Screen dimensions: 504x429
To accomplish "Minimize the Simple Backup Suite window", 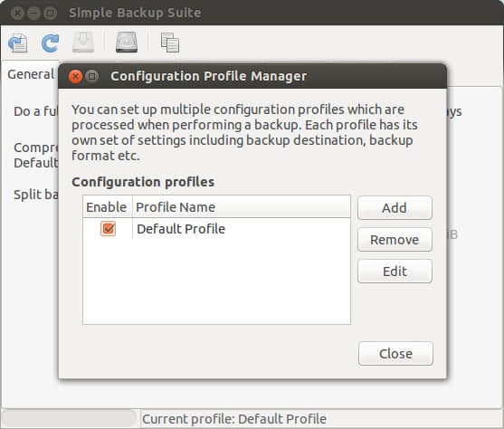I will (33, 14).
